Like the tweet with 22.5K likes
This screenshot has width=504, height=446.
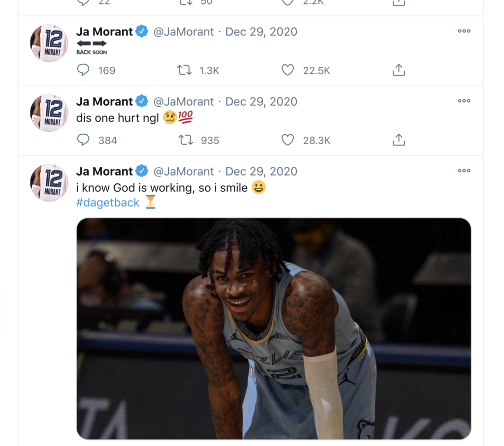(x=287, y=70)
